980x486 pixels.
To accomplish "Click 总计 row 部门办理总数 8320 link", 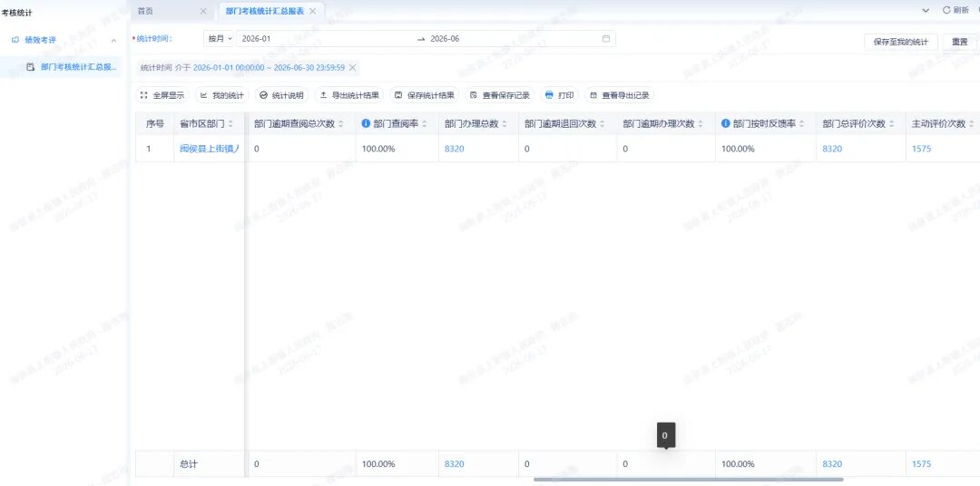I will click(x=455, y=464).
